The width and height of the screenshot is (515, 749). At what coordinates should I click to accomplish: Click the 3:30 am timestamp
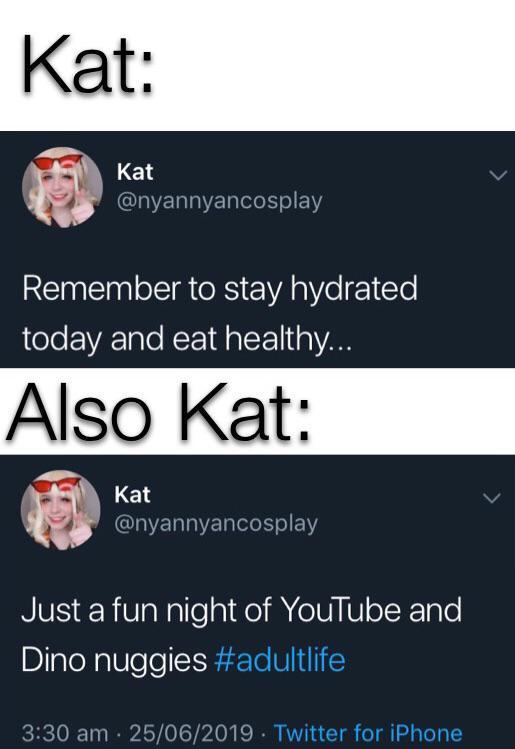point(65,733)
